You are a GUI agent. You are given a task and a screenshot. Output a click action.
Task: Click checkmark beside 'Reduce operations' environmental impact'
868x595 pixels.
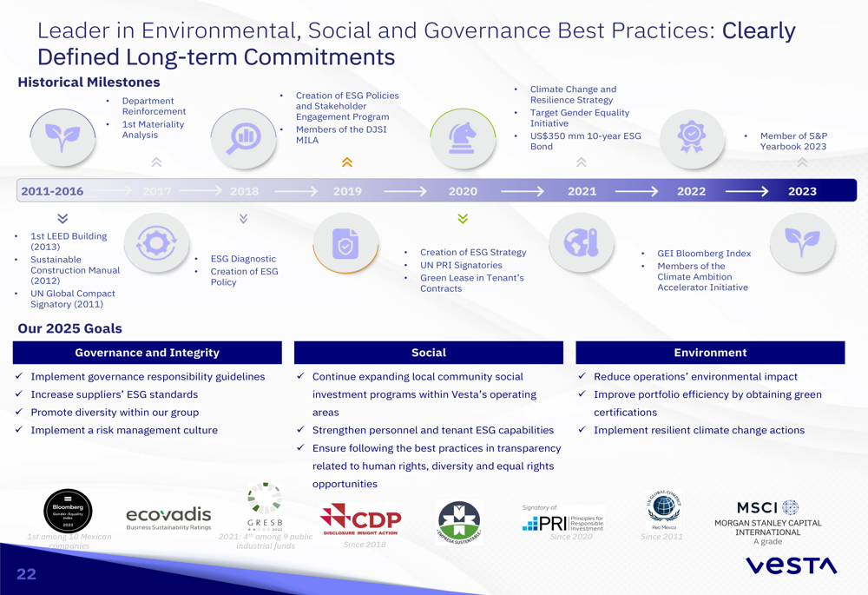tap(582, 376)
